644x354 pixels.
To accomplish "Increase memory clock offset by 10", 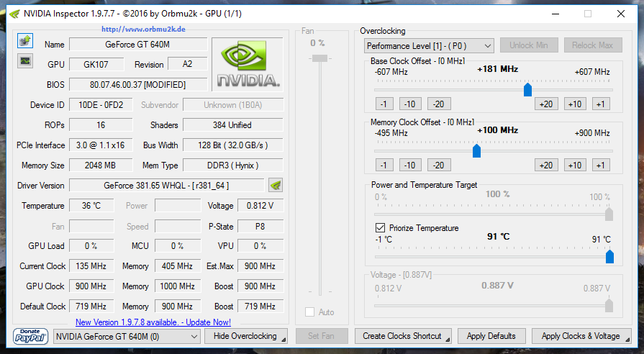I will (x=575, y=165).
